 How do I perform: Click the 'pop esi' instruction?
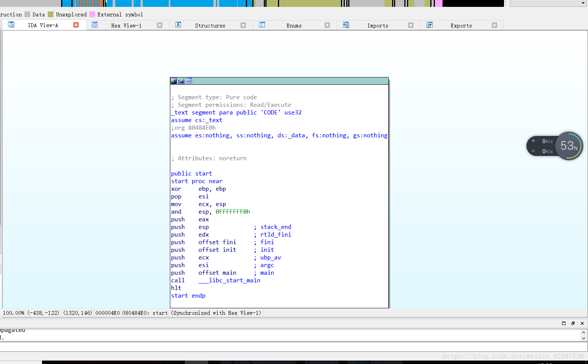190,196
